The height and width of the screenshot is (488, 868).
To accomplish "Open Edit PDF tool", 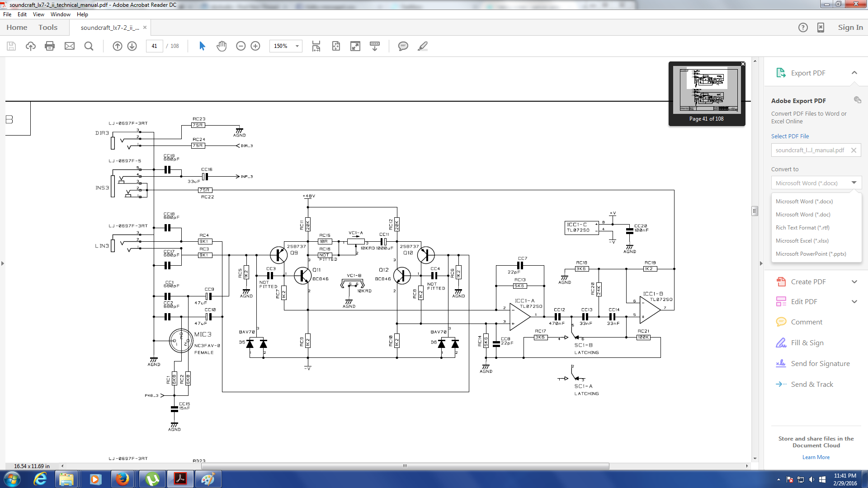I will [x=804, y=301].
